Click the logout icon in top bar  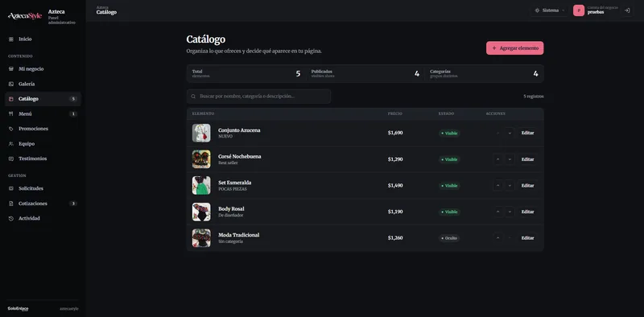click(x=627, y=10)
